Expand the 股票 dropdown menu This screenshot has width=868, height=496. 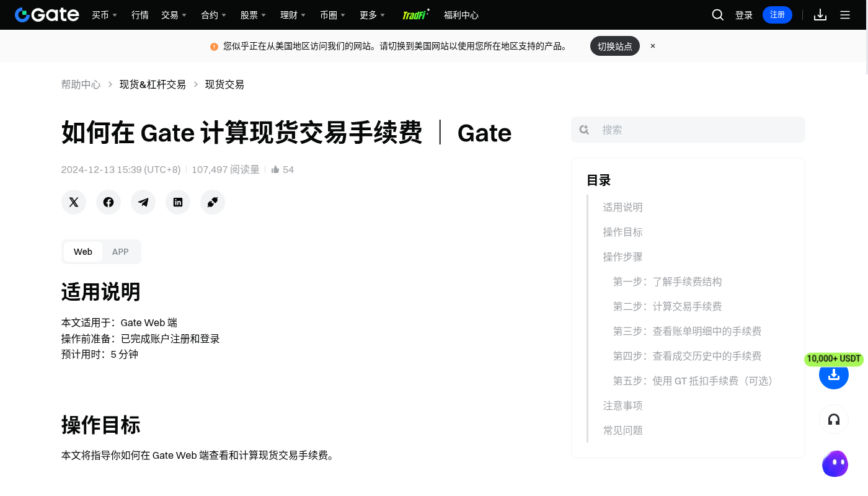(x=253, y=15)
